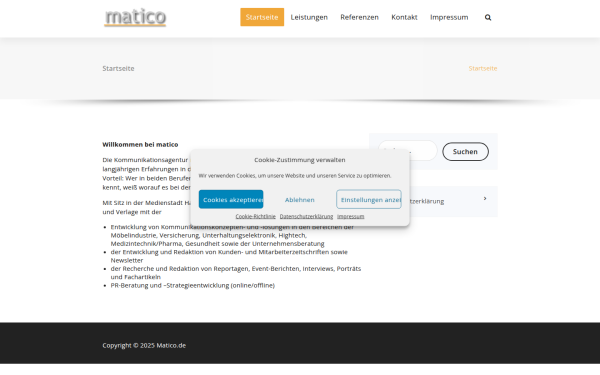The image size is (600, 375).
Task: Open Einstellungen anzeigen in the cookie dialog
Action: click(x=369, y=199)
